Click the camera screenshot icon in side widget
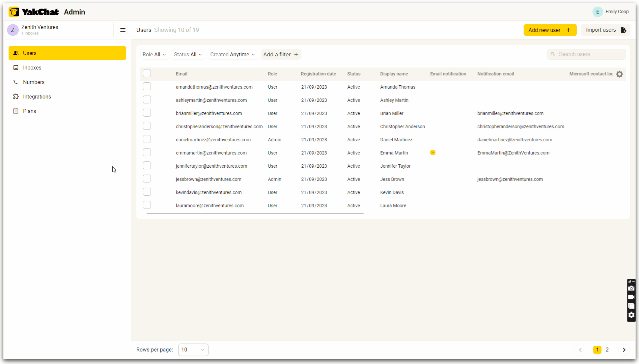 point(631,289)
